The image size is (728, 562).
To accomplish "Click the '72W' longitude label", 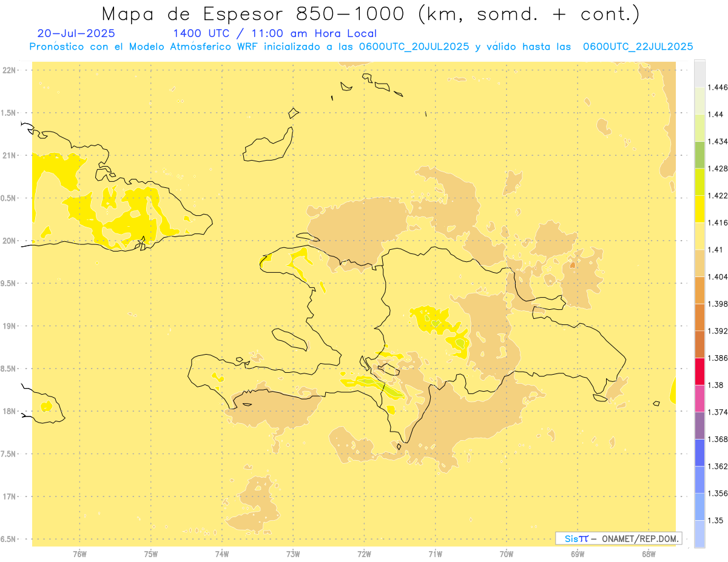I will pos(364,554).
